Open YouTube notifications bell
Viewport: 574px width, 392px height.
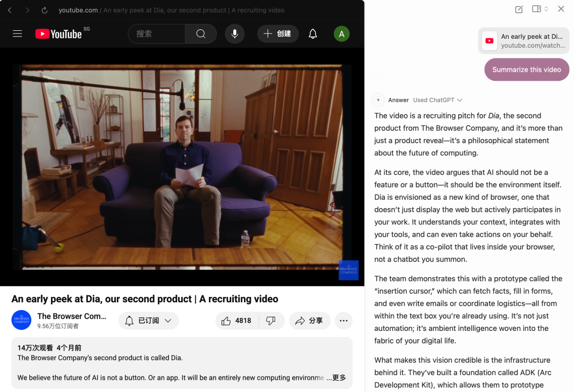tap(313, 34)
